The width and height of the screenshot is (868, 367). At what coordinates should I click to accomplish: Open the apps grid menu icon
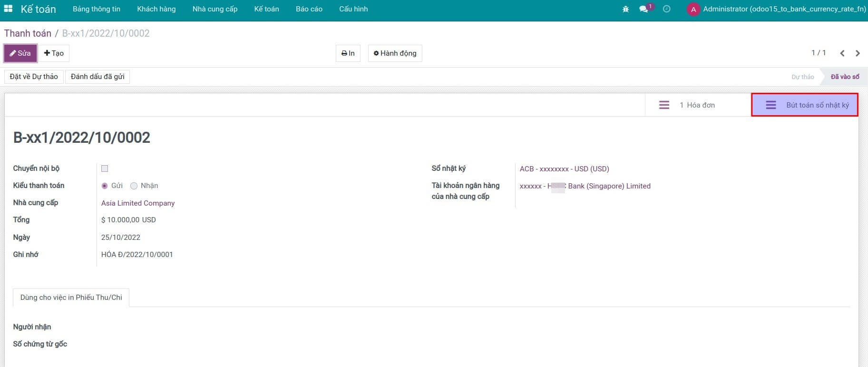coord(8,9)
